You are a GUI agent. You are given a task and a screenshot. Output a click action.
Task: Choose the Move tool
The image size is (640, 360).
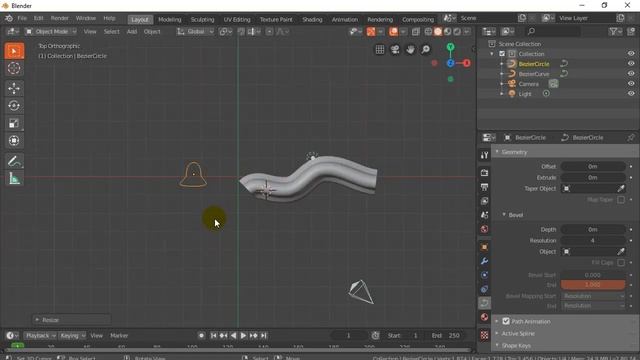tap(14, 88)
